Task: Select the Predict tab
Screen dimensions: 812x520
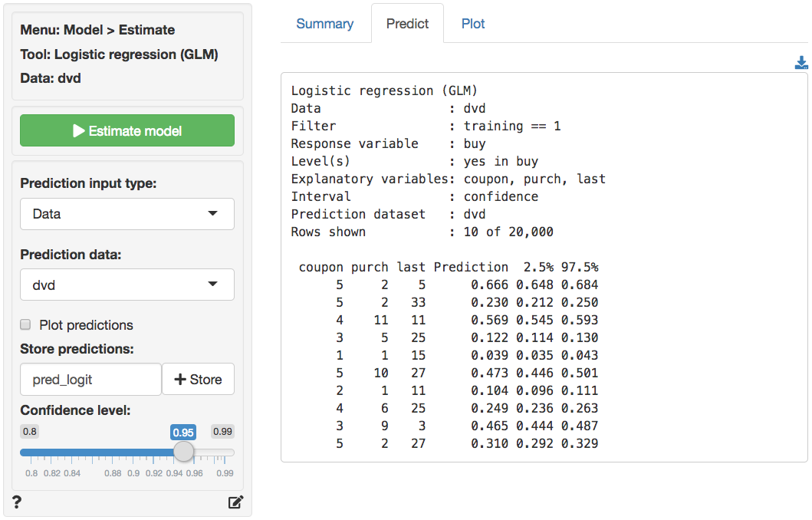Action: 407,24
